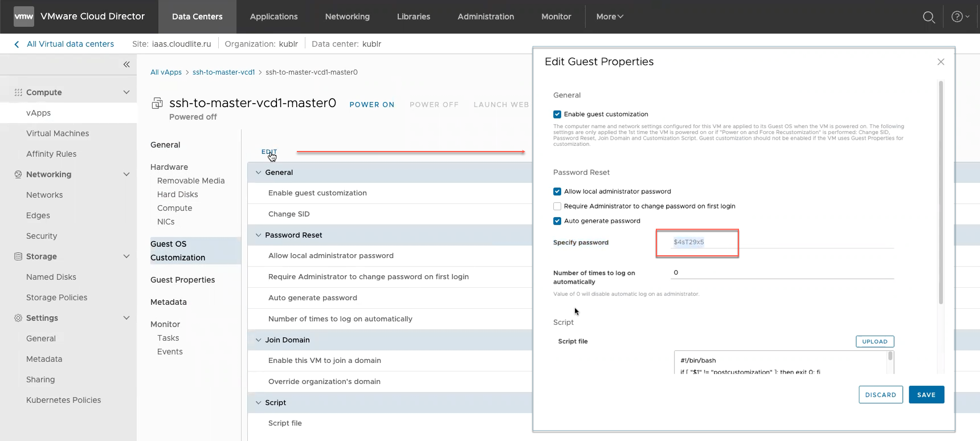Viewport: 980px width, 441px height.
Task: Open Removable Media section
Action: click(191, 181)
